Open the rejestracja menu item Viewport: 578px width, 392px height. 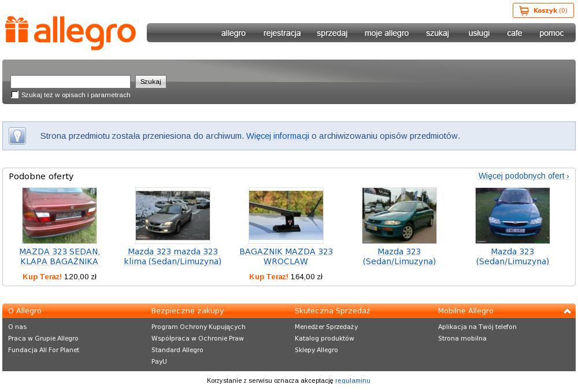(x=282, y=33)
